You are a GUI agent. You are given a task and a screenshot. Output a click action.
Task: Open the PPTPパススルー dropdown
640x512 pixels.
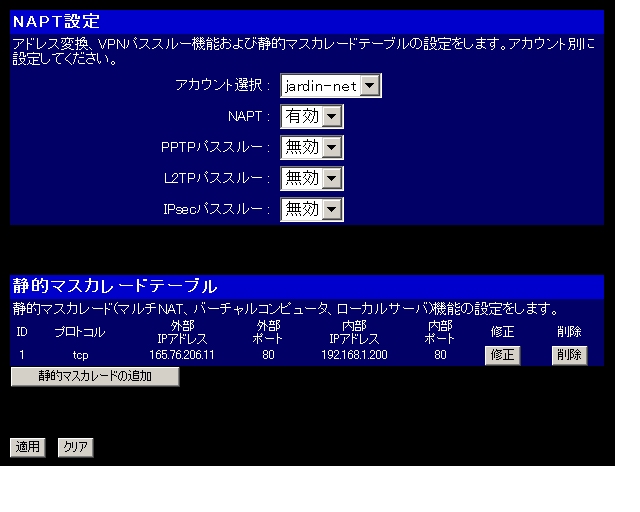point(312,148)
